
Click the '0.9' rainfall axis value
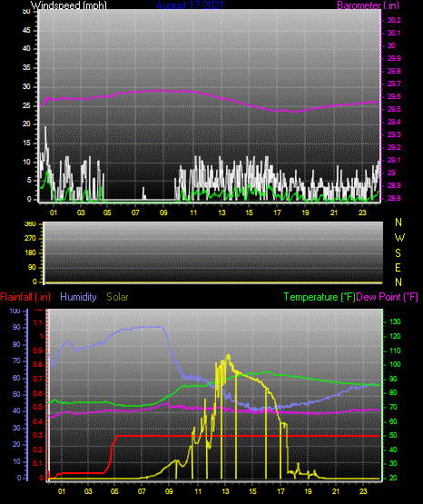click(38, 351)
